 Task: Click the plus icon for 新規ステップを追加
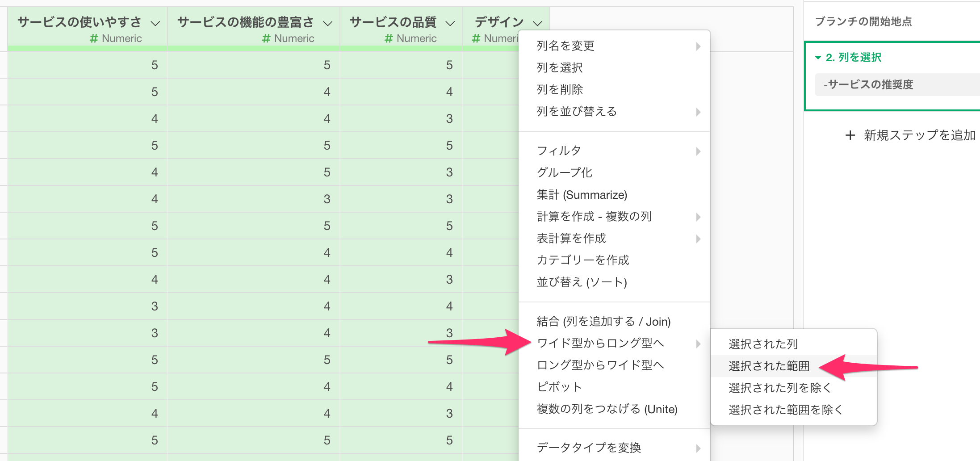pyautogui.click(x=850, y=135)
